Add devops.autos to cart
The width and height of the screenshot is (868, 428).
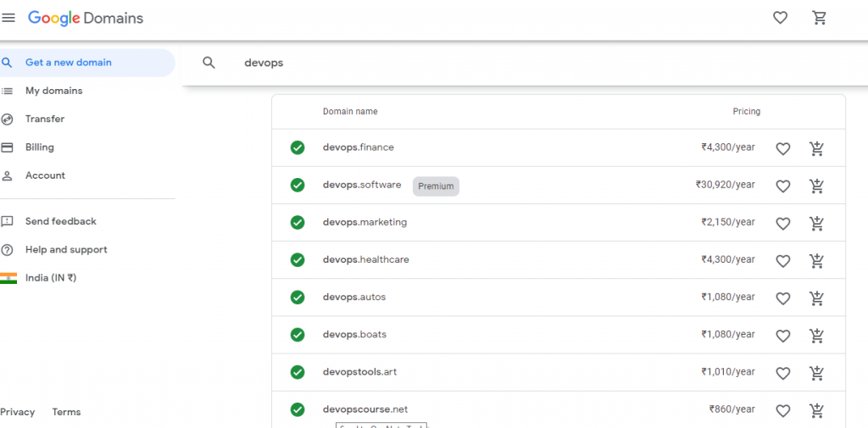point(816,298)
